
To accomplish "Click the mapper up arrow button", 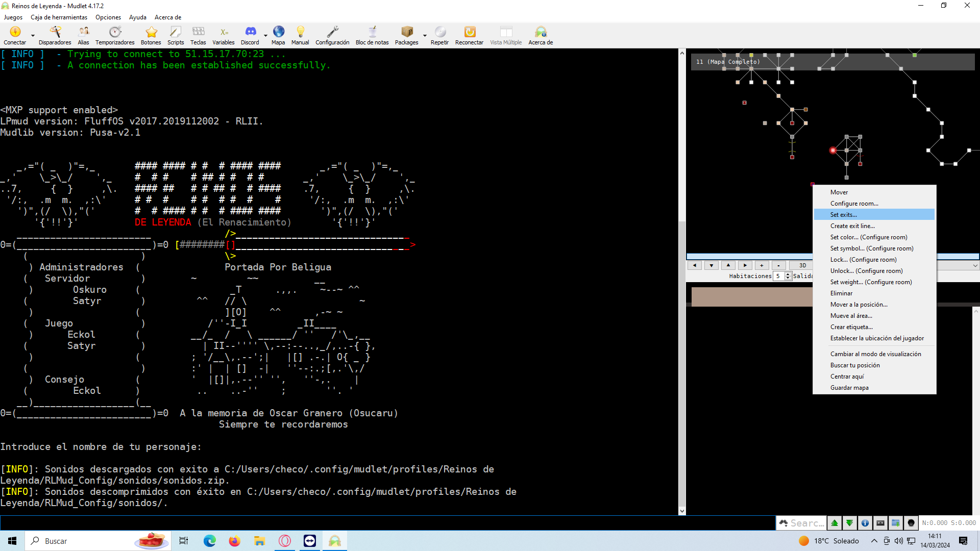I will [728, 265].
